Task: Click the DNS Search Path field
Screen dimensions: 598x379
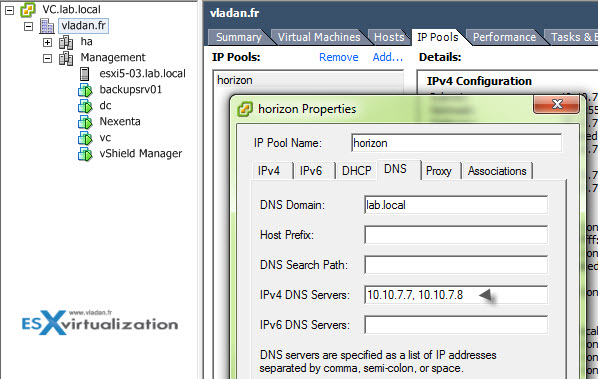Action: pos(456,265)
